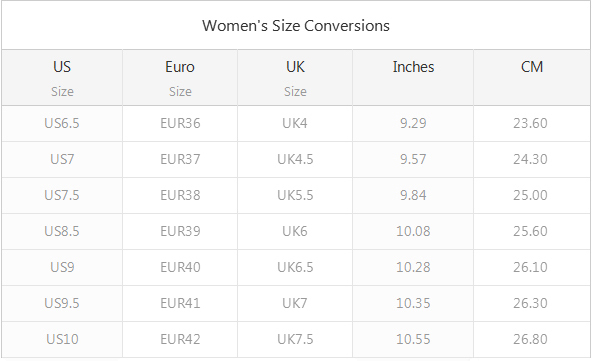Click the CM column header
Viewport: 592px width, 361px height.
pos(532,78)
